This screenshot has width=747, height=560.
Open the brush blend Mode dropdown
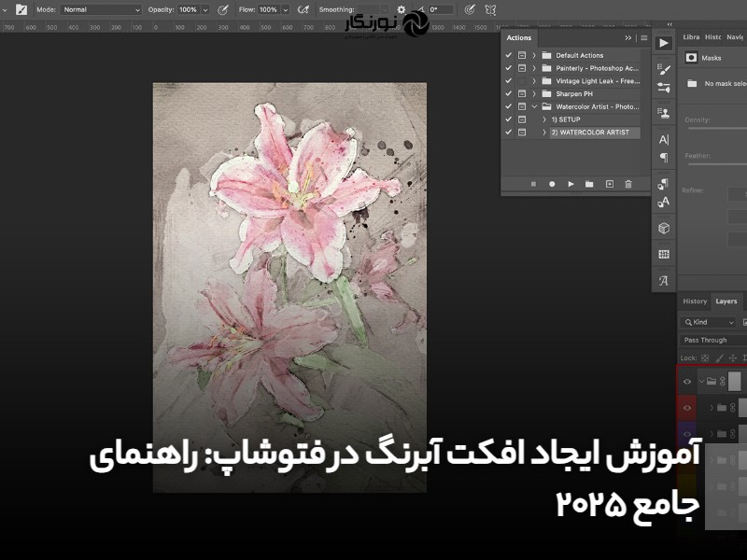101,9
